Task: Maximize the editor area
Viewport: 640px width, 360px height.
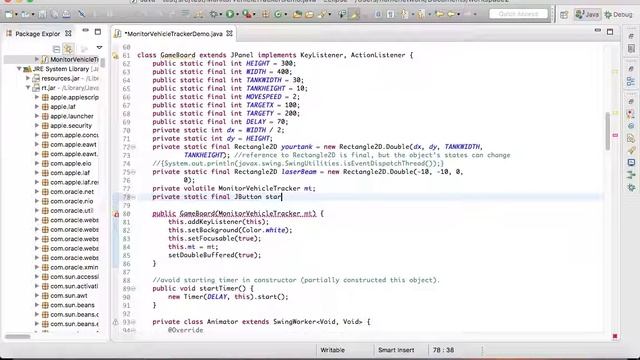Action: [610, 31]
